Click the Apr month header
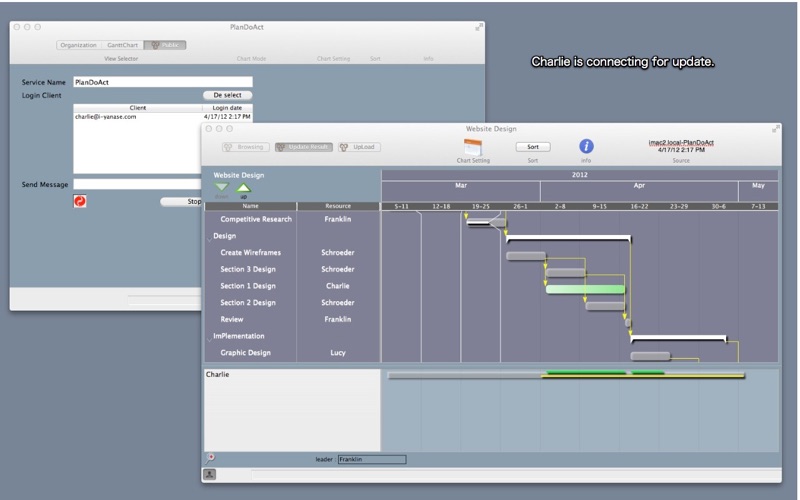The image size is (800, 500). [639, 191]
